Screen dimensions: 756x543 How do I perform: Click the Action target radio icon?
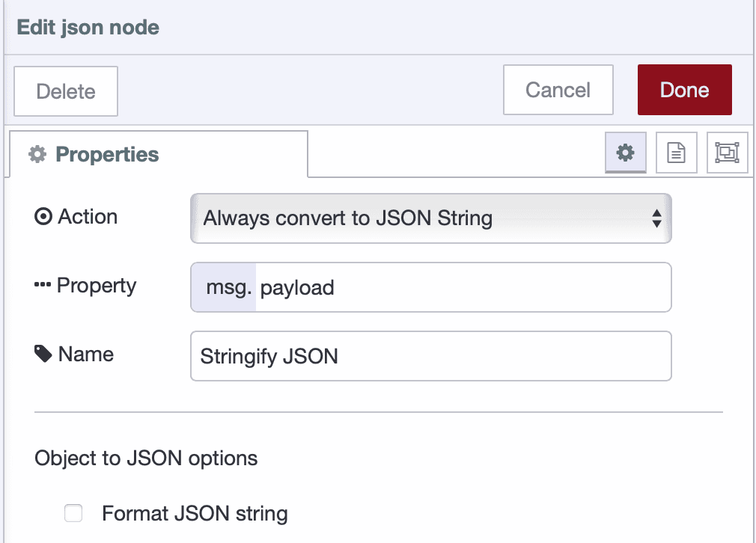(x=45, y=216)
